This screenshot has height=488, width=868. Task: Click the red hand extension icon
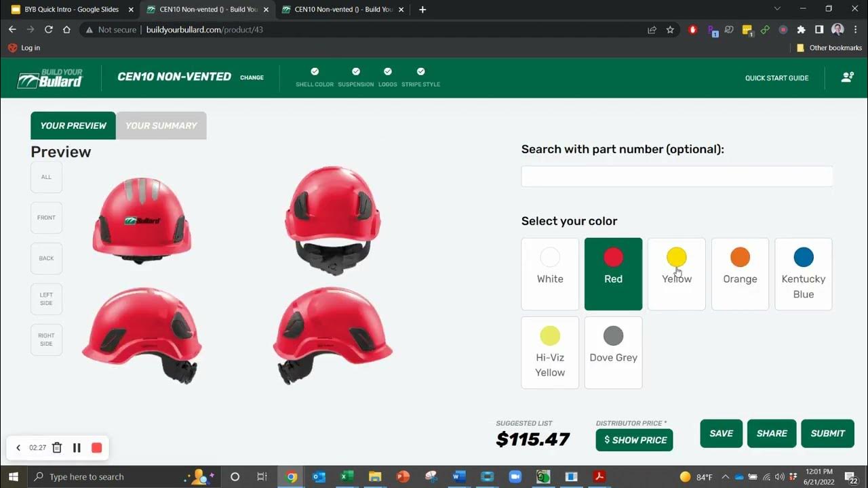point(692,30)
